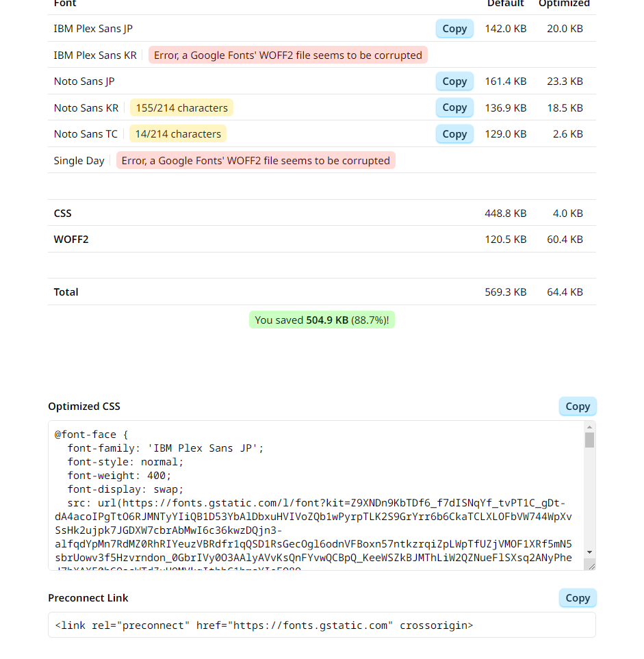Viewport: 644px width, 659px height.
Task: Click the 'font-weight: 400;' line
Action: (119, 476)
